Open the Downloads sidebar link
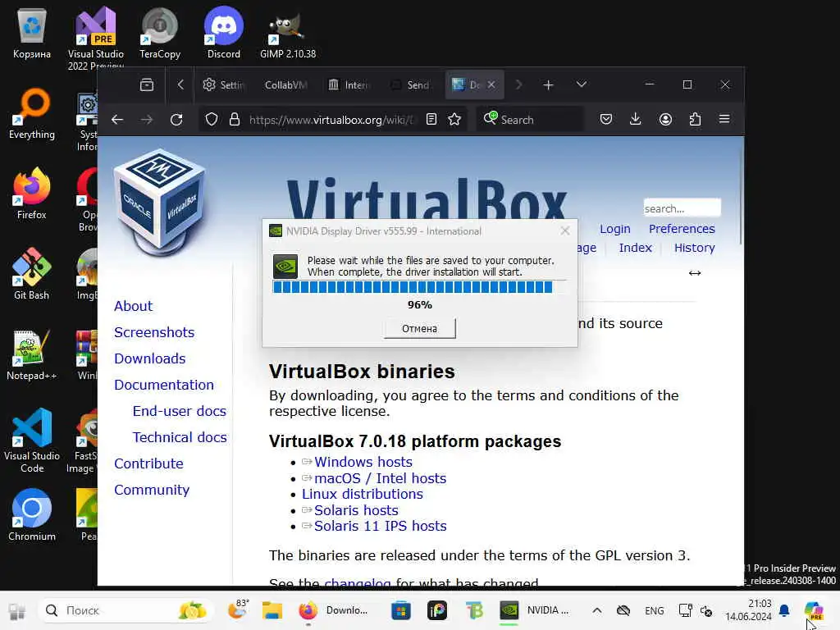 (150, 358)
